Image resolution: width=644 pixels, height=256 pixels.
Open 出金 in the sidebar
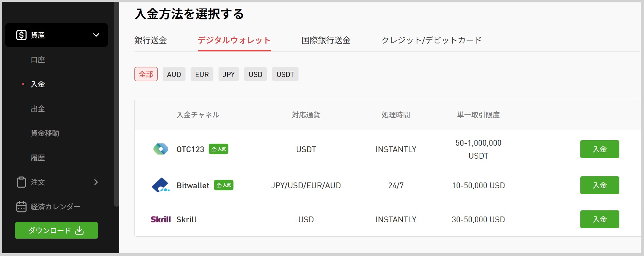(38, 109)
